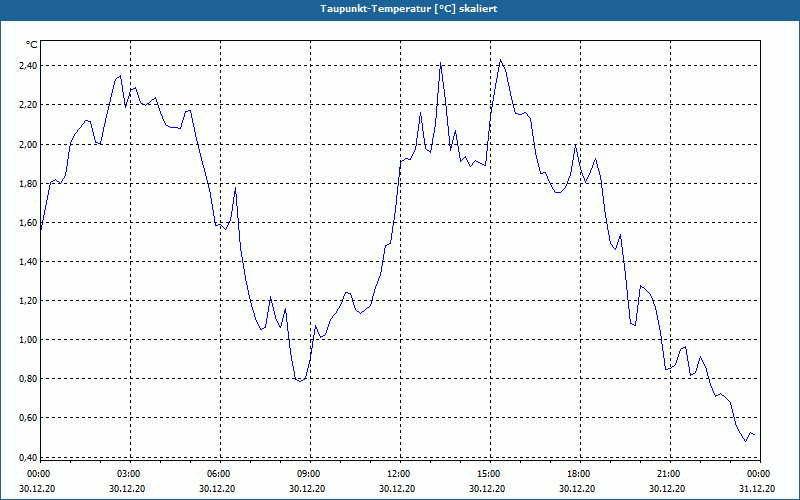Viewport: 800px width, 500px height.
Task: Click the chart title "Taupunkt-Temperatur [°C] skaliert"
Action: [409, 9]
